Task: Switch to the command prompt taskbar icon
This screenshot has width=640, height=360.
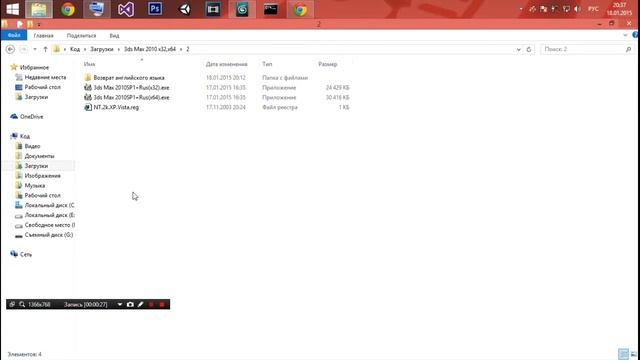Action: point(271,9)
